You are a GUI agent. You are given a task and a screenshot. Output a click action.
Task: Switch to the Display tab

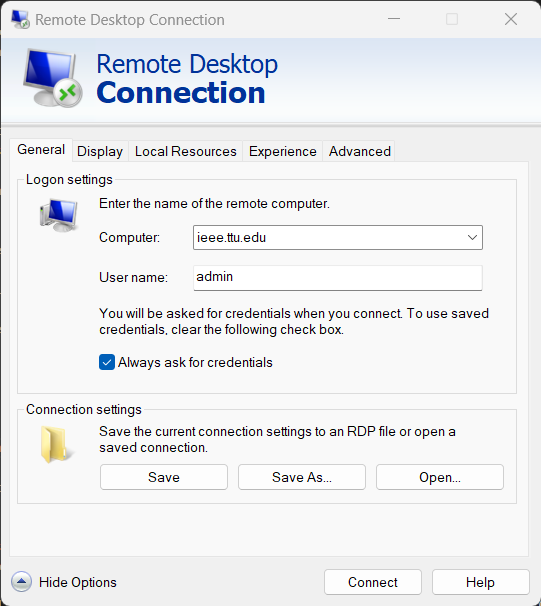[x=100, y=151]
